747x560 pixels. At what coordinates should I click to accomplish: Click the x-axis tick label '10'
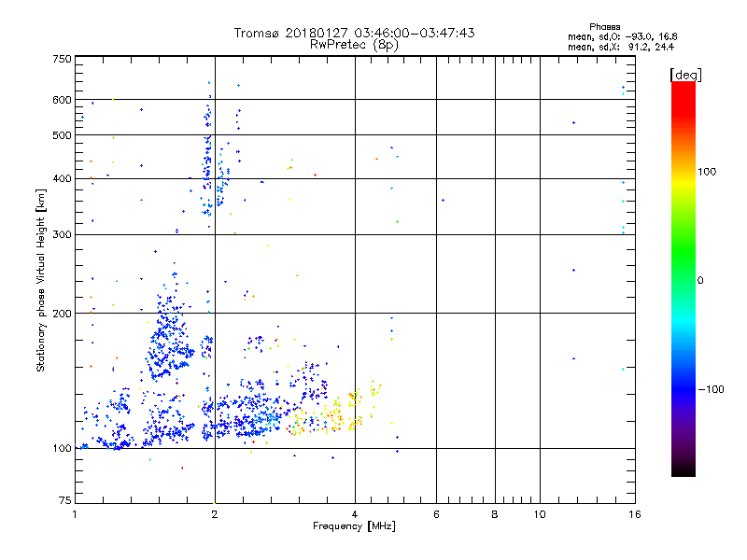(540, 514)
